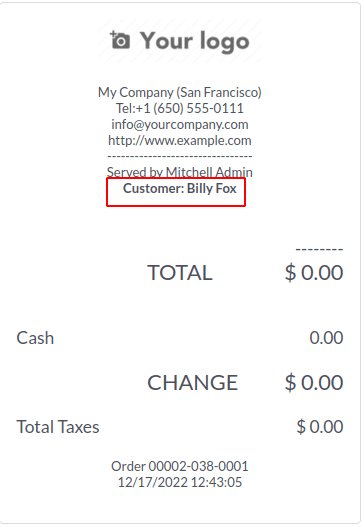The image size is (364, 527).
Task: Click the Cash amount 0.00
Action: [x=326, y=338]
